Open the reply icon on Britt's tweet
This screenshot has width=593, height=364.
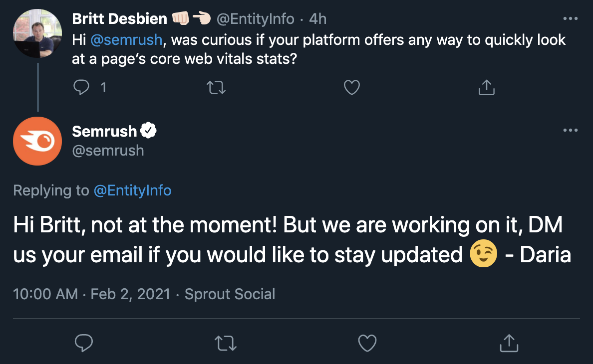pos(81,87)
